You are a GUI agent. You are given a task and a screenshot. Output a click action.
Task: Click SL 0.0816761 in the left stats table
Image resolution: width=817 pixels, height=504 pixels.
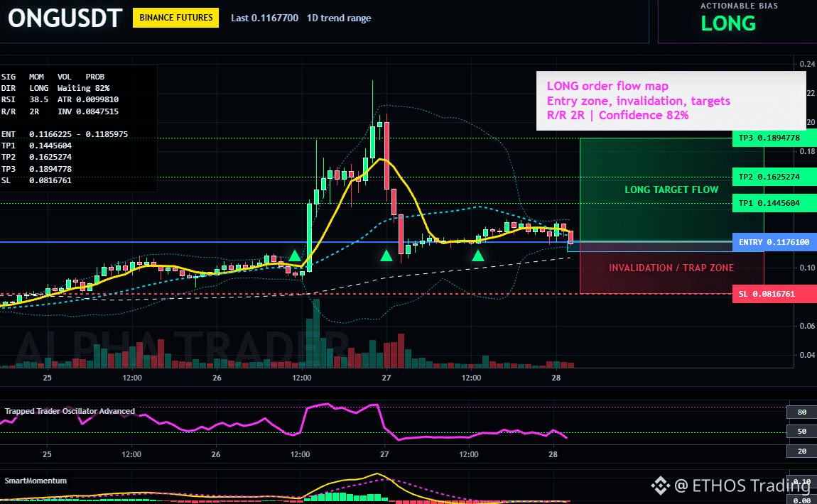(x=36, y=181)
